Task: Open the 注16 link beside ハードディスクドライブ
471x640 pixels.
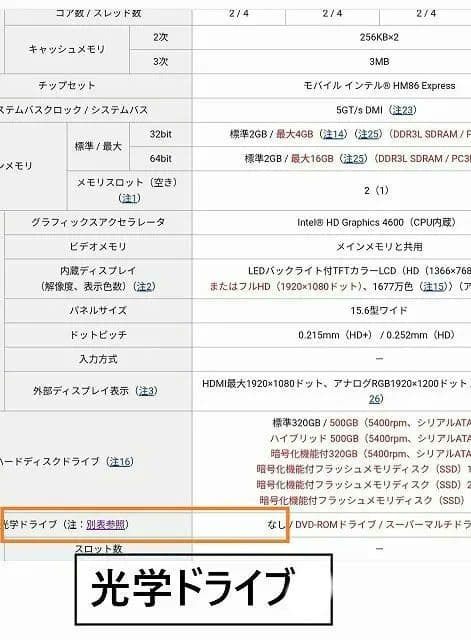Action: tap(120, 461)
